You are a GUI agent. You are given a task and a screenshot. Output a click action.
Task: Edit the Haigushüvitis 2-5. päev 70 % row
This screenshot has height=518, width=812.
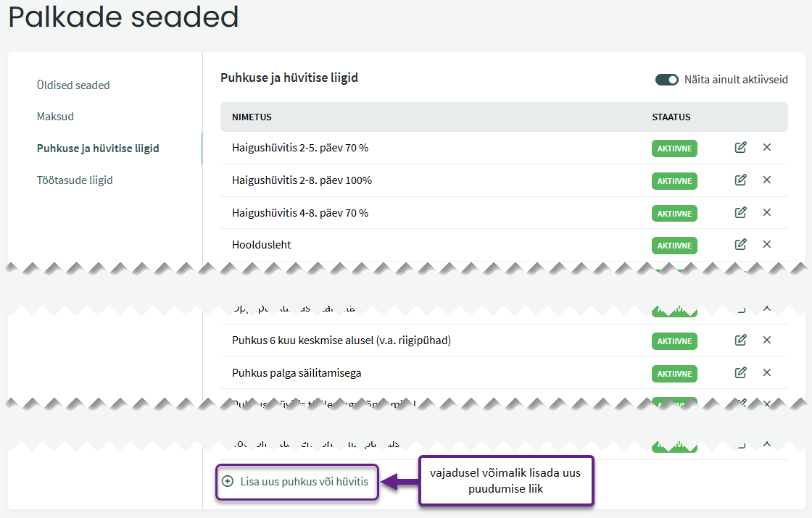pyautogui.click(x=740, y=148)
